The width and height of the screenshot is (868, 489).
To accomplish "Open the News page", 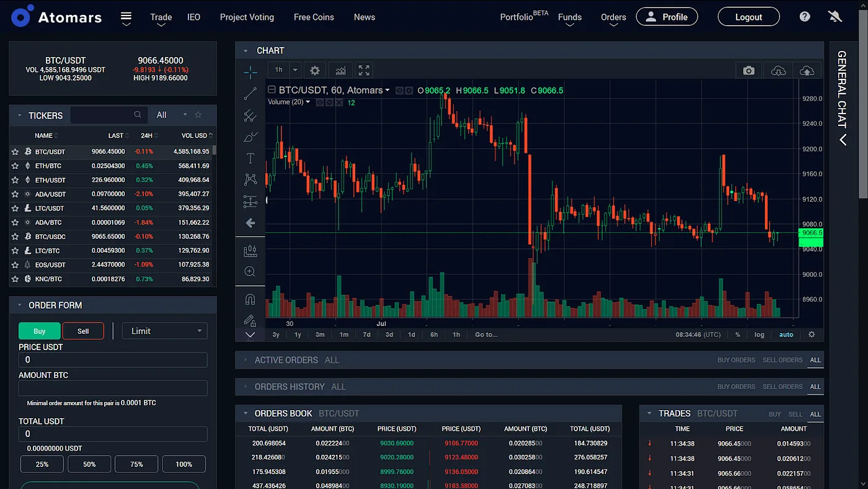I will click(x=365, y=17).
